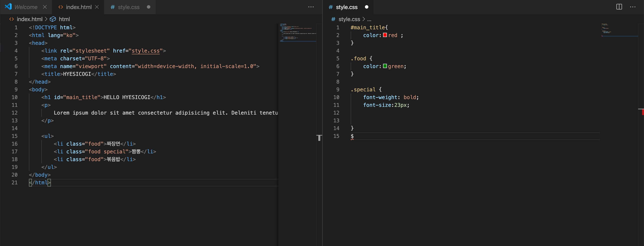Viewport: 644px width, 246px height.
Task: Open the red color swatch picker
Action: coord(385,35)
